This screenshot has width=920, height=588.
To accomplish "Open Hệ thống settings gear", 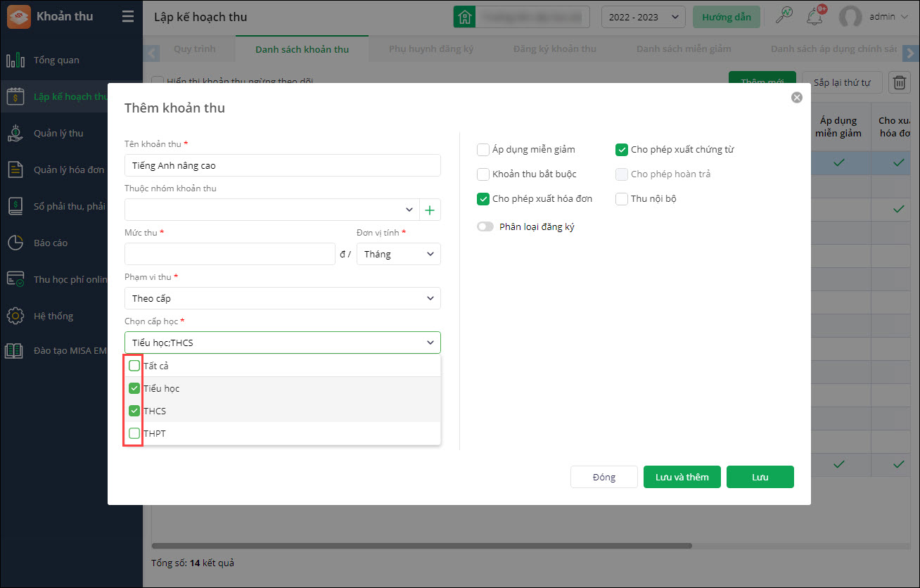I will pos(15,316).
